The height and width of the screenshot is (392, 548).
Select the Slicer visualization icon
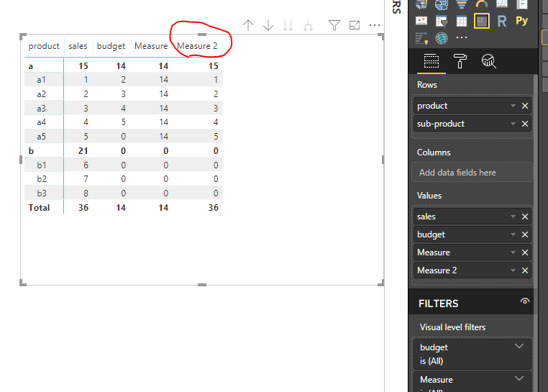point(442,22)
